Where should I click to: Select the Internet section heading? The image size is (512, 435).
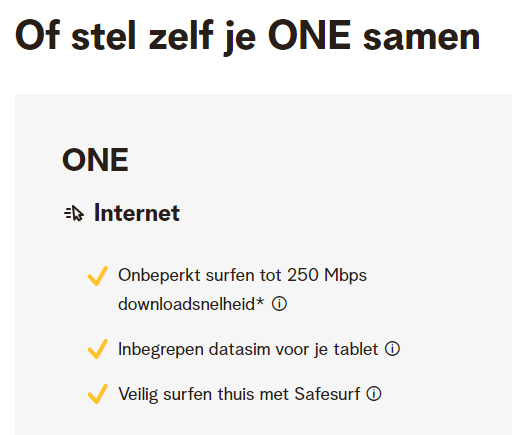tap(137, 213)
